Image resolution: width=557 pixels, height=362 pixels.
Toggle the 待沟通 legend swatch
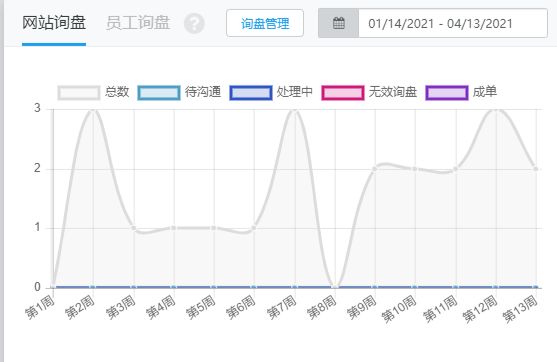[159, 93]
